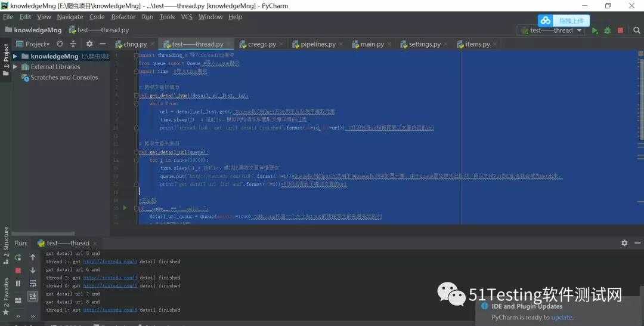Toggle scroll to end in Run console

33,296
